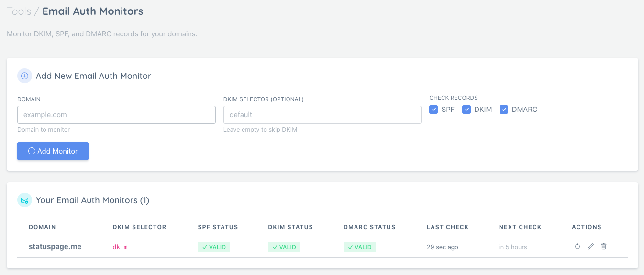Click the DKIM SELECTOR column header
The width and height of the screenshot is (644, 275).
point(139,227)
